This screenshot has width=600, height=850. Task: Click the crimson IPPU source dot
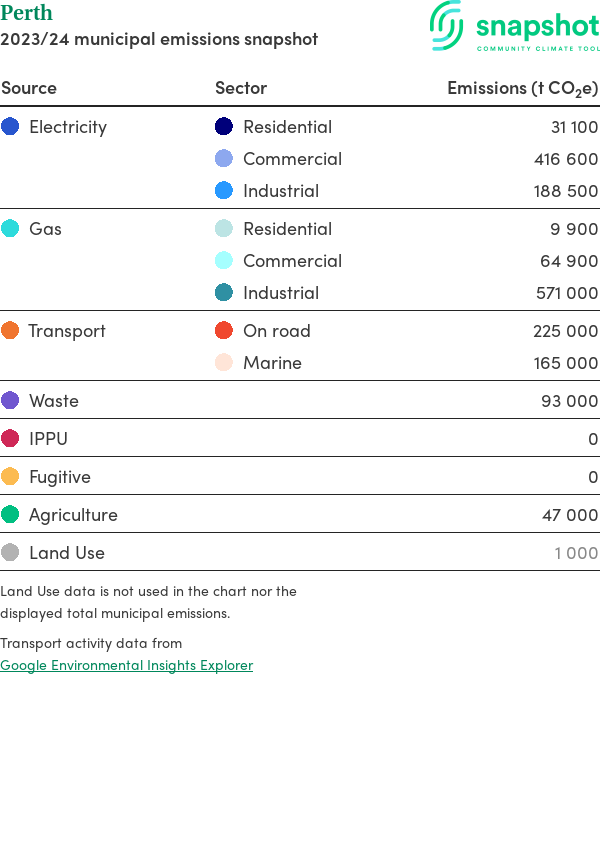click(10, 439)
